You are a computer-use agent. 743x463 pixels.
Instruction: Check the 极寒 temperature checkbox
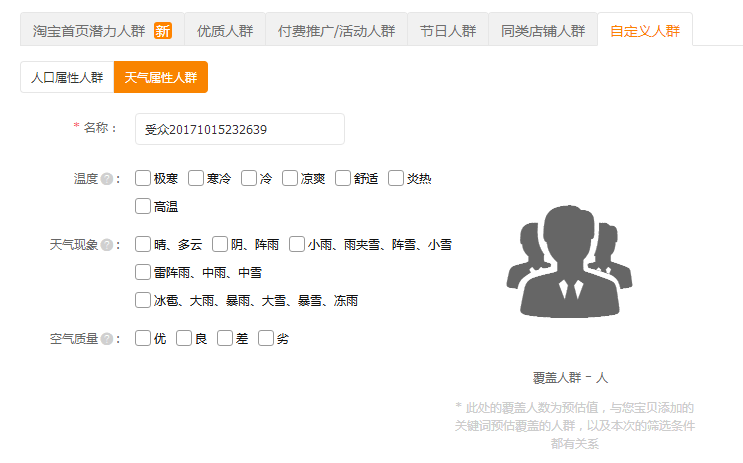pos(143,179)
